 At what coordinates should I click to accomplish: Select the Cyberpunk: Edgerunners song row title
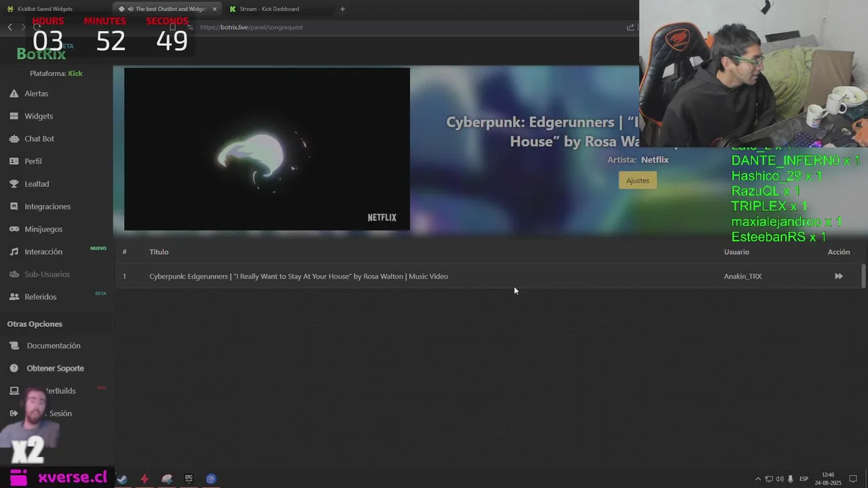coord(298,276)
